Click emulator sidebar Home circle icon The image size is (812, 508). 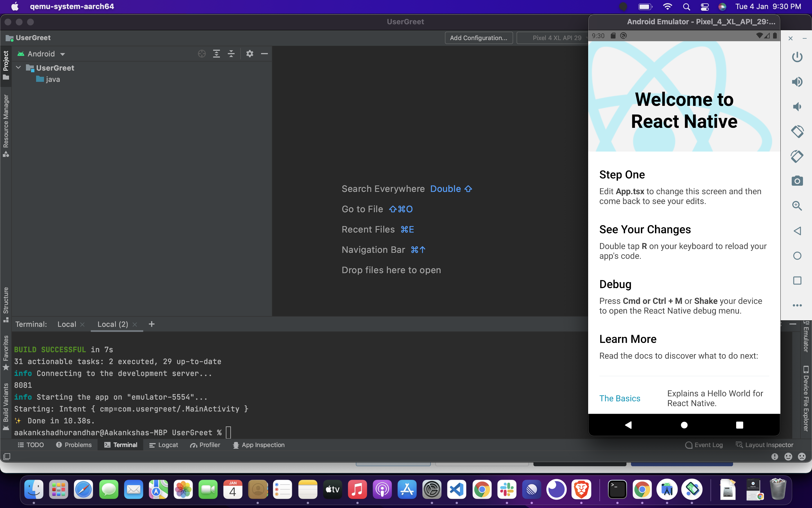tap(797, 256)
